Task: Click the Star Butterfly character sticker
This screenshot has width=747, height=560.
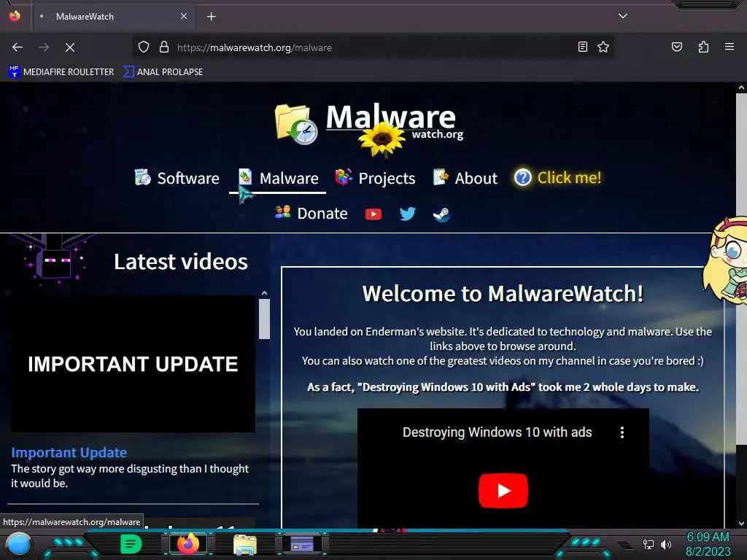Action: [725, 260]
